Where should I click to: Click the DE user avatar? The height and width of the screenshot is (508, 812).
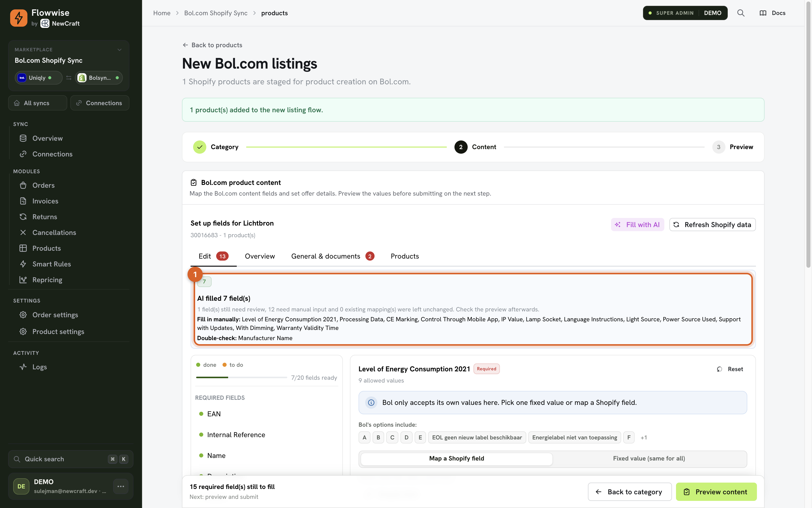[x=21, y=486]
